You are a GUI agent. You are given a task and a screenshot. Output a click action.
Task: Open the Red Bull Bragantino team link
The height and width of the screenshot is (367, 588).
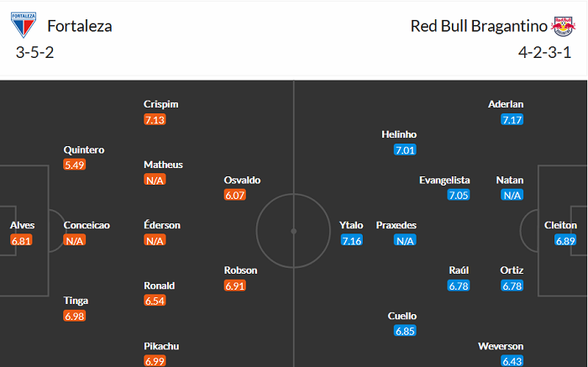[x=476, y=26]
